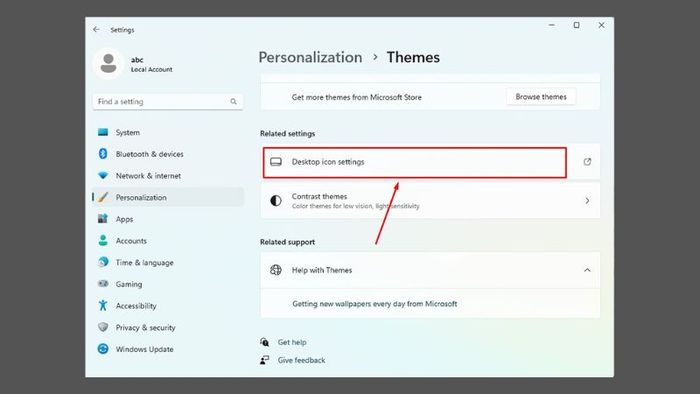The height and width of the screenshot is (394, 700).
Task: Click the Accessibility figure icon
Action: click(103, 305)
